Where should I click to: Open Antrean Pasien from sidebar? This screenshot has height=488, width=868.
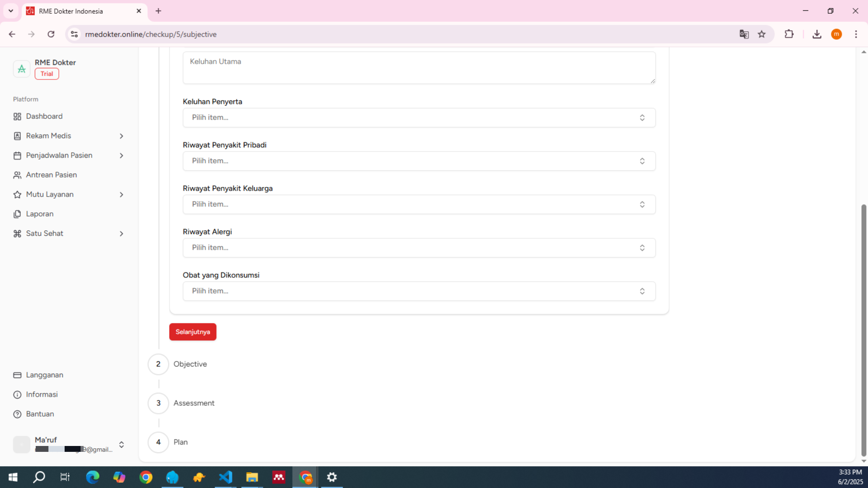(51, 175)
